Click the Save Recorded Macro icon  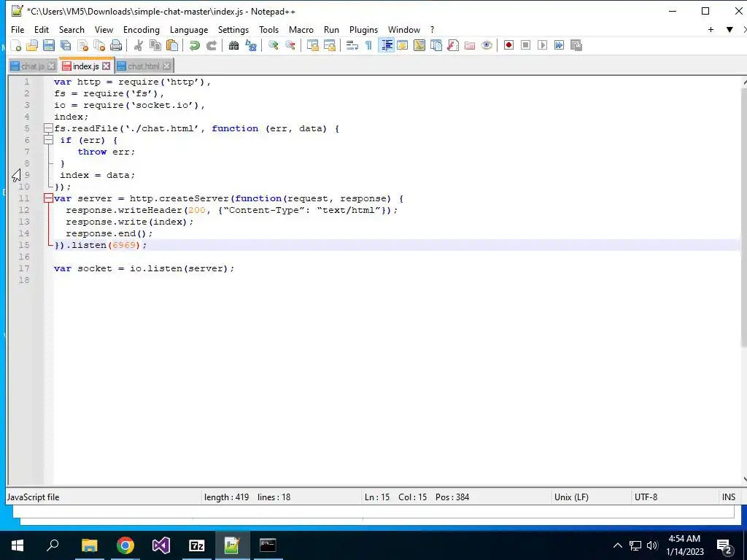pos(576,45)
